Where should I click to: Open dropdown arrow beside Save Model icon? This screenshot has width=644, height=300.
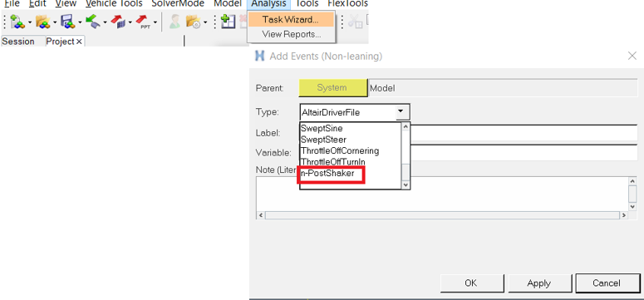coord(80,22)
